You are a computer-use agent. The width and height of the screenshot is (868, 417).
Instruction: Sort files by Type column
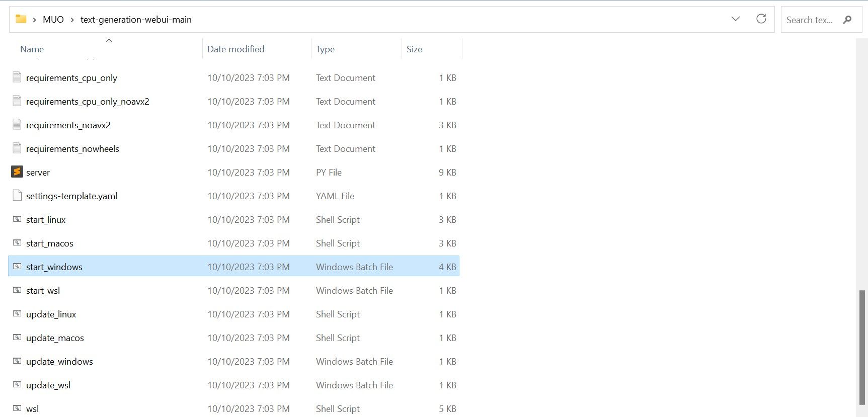325,49
